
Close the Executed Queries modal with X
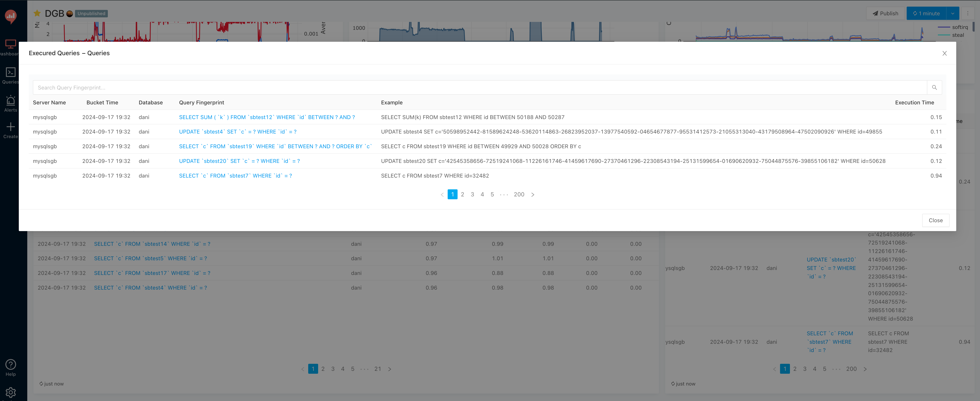[944, 53]
